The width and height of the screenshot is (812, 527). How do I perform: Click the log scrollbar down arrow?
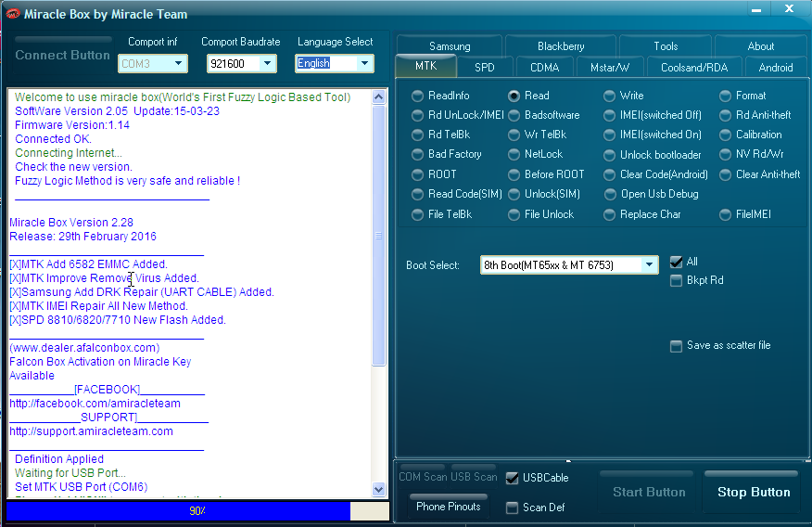[378, 489]
